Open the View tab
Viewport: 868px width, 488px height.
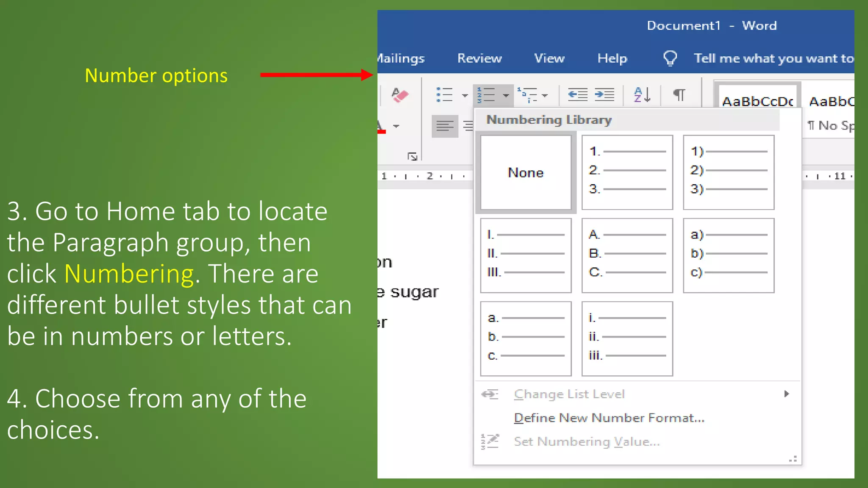(x=549, y=58)
